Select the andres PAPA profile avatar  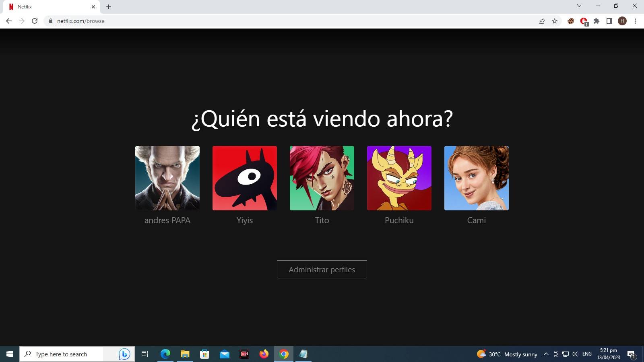coord(167,178)
